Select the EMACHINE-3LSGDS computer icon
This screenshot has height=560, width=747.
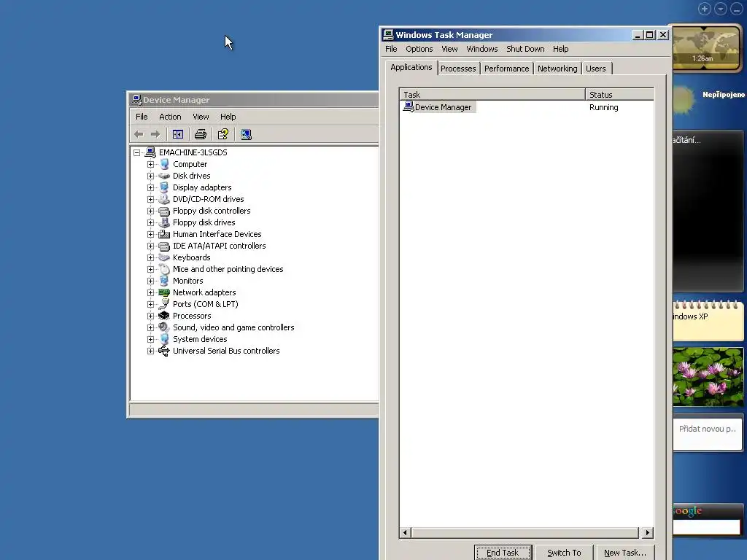(x=150, y=152)
